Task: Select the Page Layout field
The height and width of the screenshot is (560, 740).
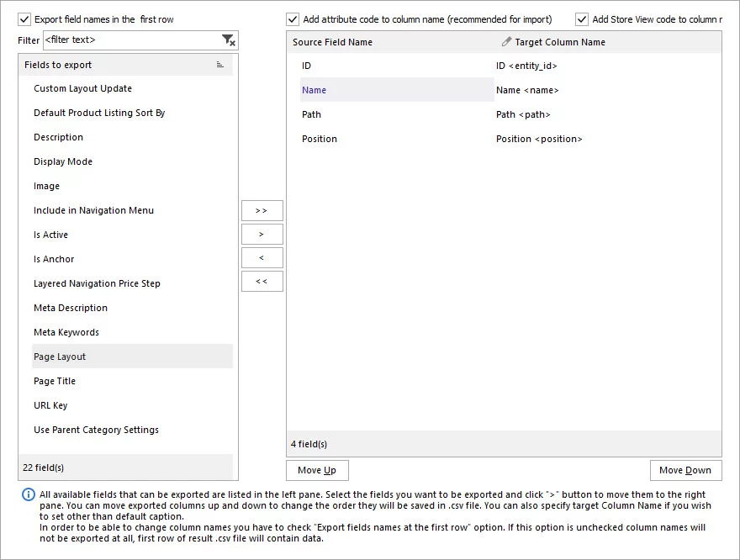Action: tap(132, 357)
